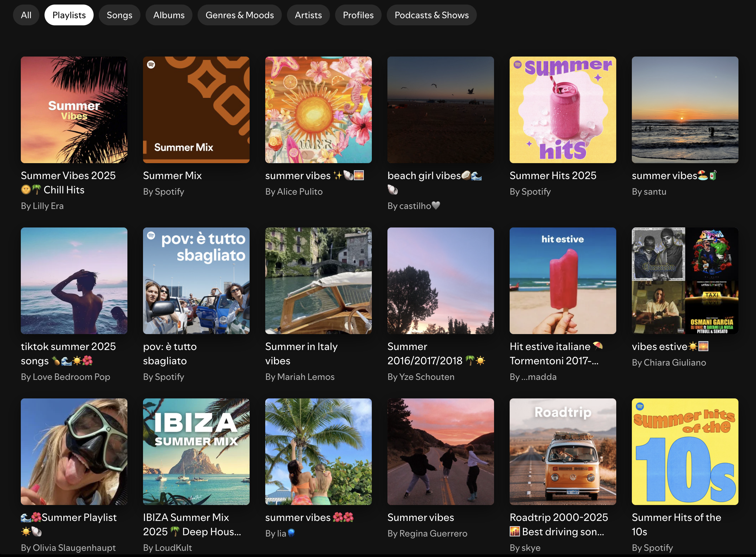Click the "By castilho" text
The image size is (756, 557).
414,206
